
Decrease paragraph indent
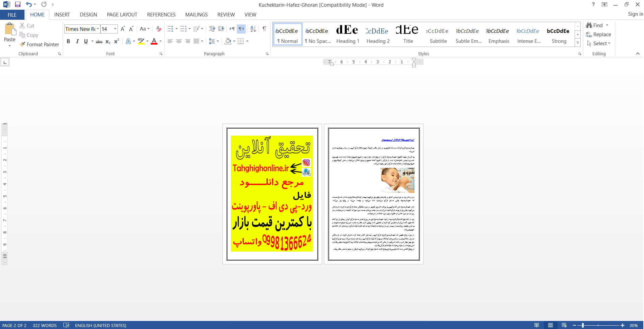click(x=212, y=29)
